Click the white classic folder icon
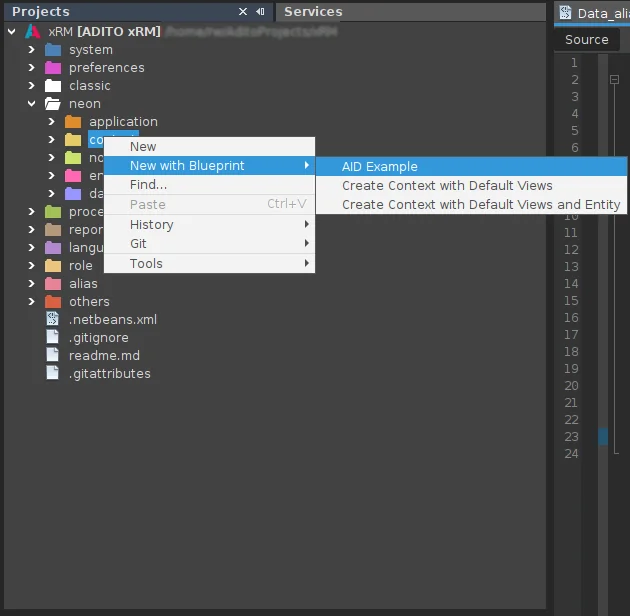Viewport: 630px width, 616px height. click(x=53, y=86)
